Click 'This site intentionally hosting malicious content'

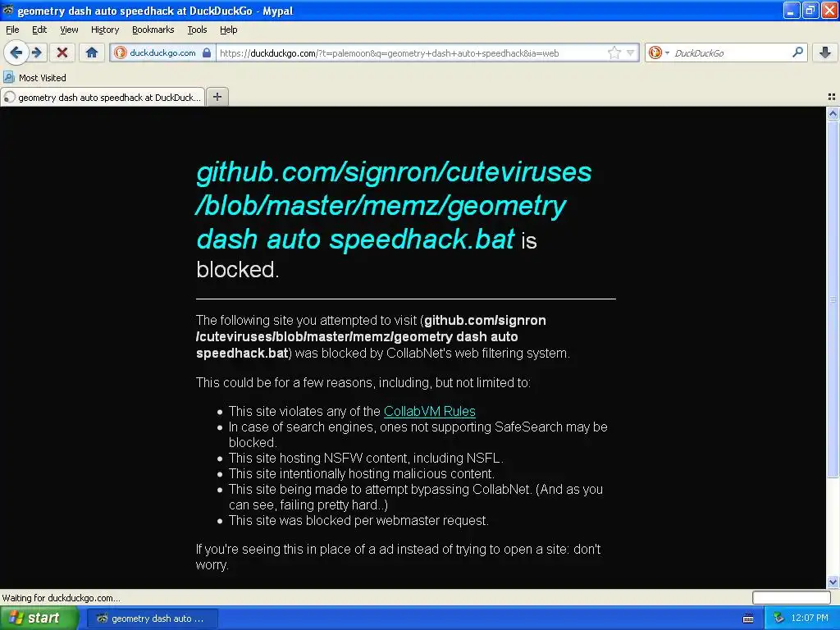click(x=362, y=473)
